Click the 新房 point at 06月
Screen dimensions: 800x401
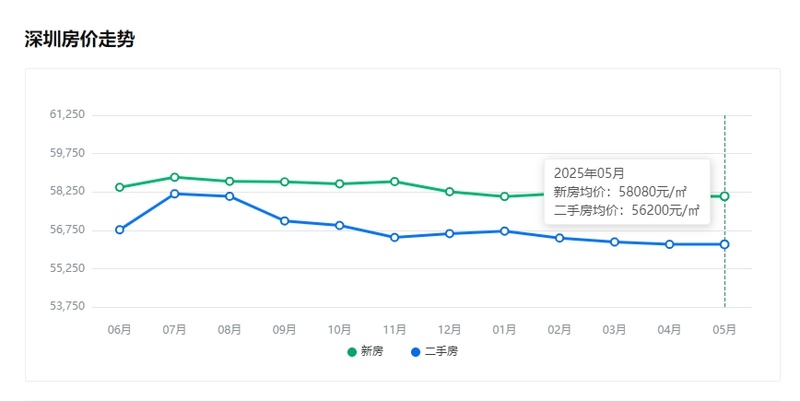tap(120, 187)
